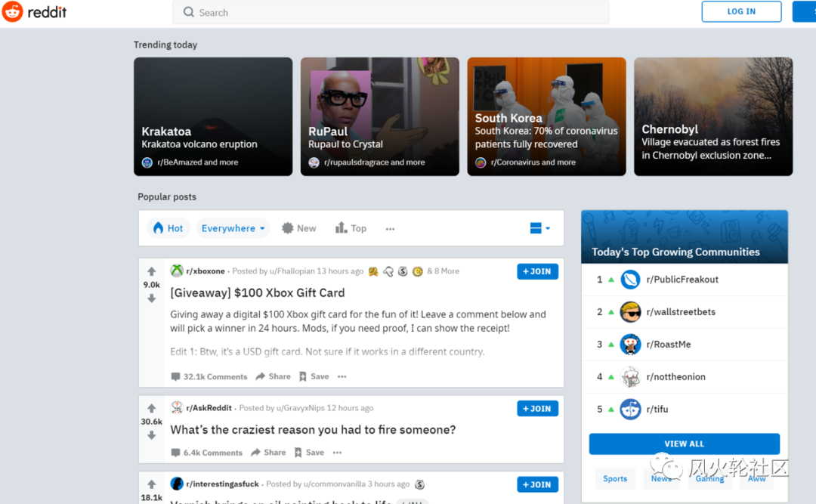Open the Chernobyl trending card
The height and width of the screenshot is (504, 816).
click(713, 116)
